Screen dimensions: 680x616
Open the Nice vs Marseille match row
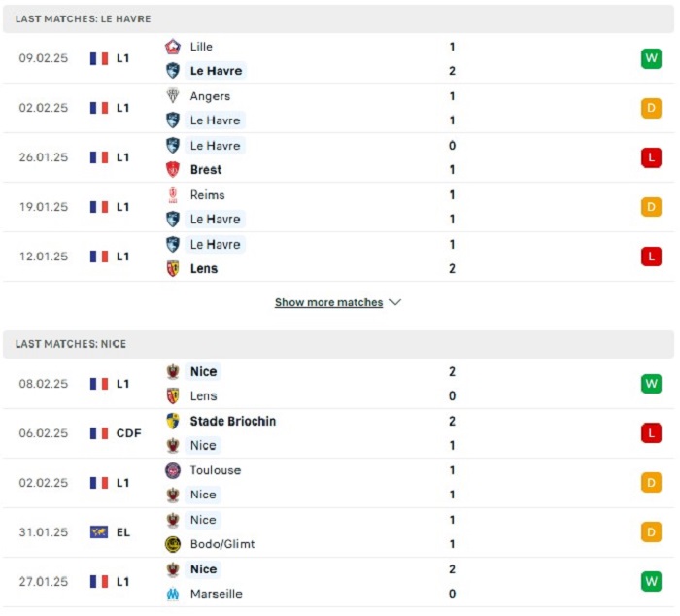[338, 582]
